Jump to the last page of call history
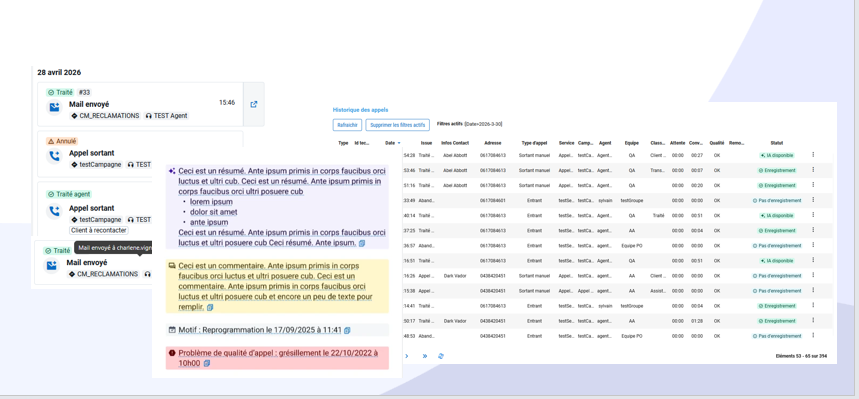The image size is (859, 399). click(x=425, y=356)
